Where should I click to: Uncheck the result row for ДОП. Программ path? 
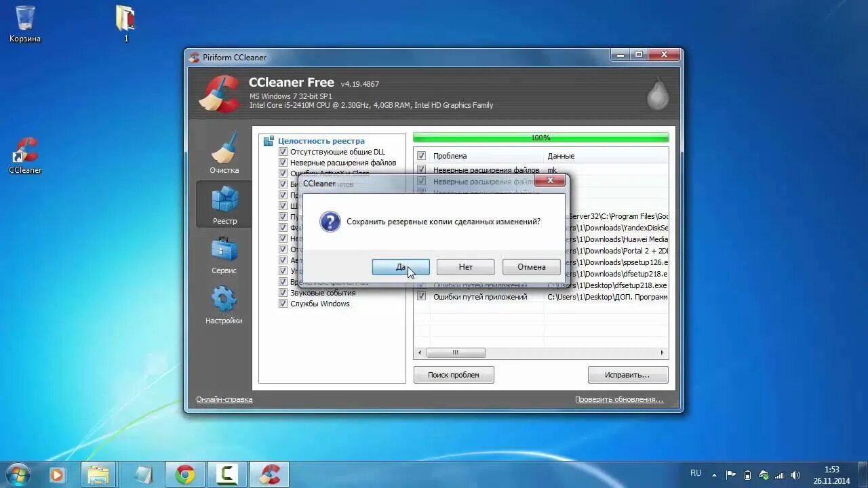pyautogui.click(x=421, y=297)
